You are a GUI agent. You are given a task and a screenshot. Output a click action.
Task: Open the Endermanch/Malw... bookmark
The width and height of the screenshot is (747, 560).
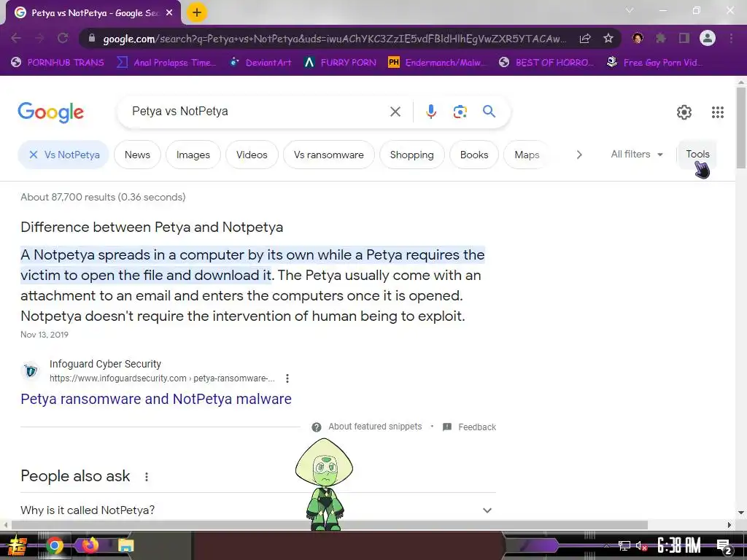[438, 63]
